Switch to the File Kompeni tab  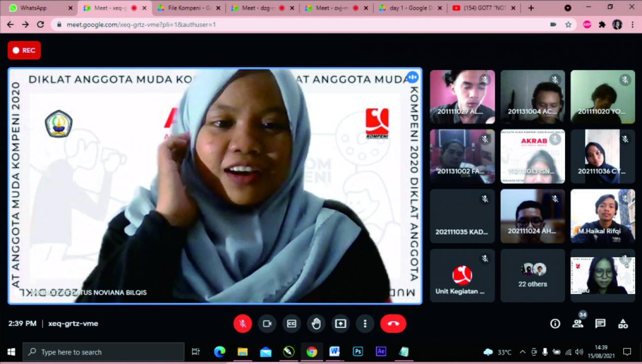click(188, 8)
